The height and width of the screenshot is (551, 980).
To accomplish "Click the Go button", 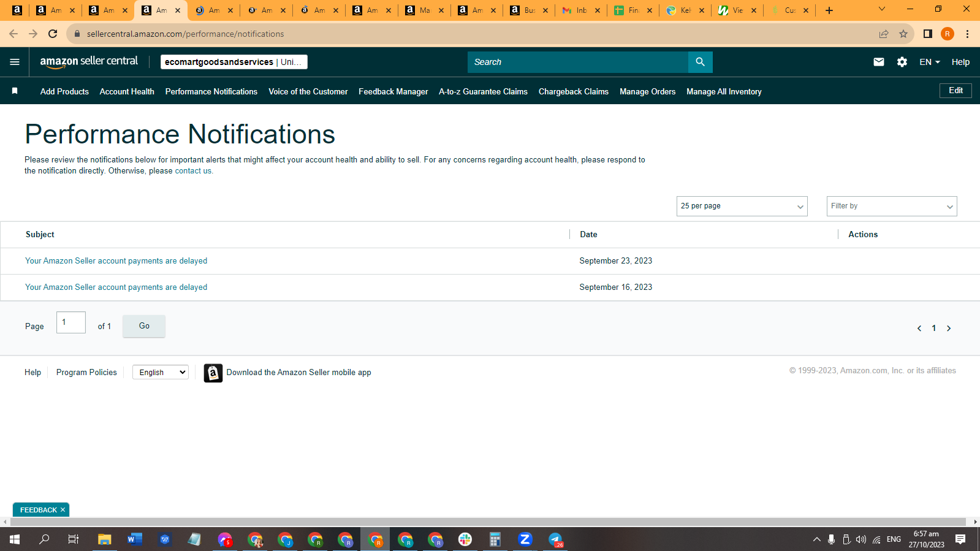I will click(x=144, y=326).
